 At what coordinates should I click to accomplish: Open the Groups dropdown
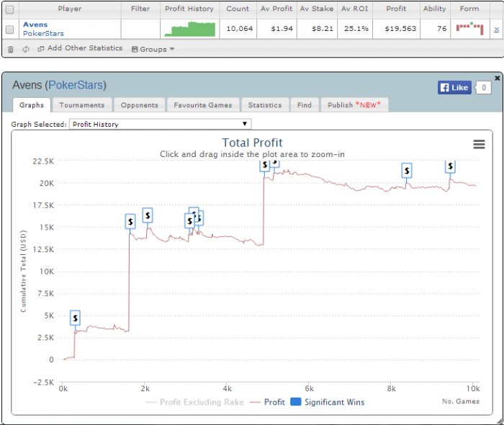coord(153,49)
